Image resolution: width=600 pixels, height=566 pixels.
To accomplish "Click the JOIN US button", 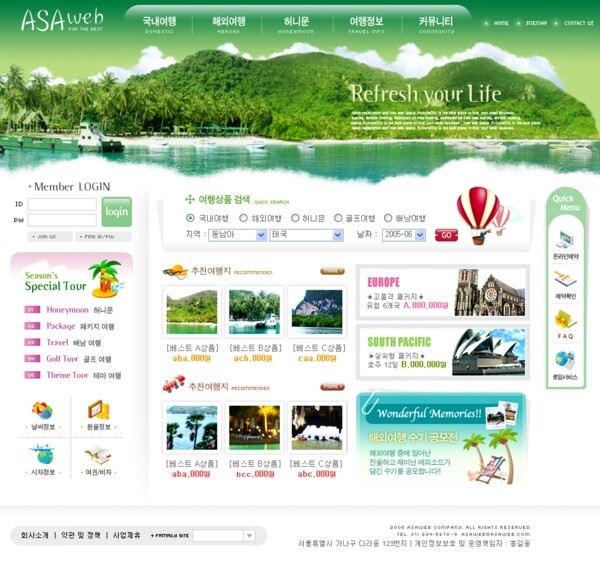I will [x=49, y=237].
